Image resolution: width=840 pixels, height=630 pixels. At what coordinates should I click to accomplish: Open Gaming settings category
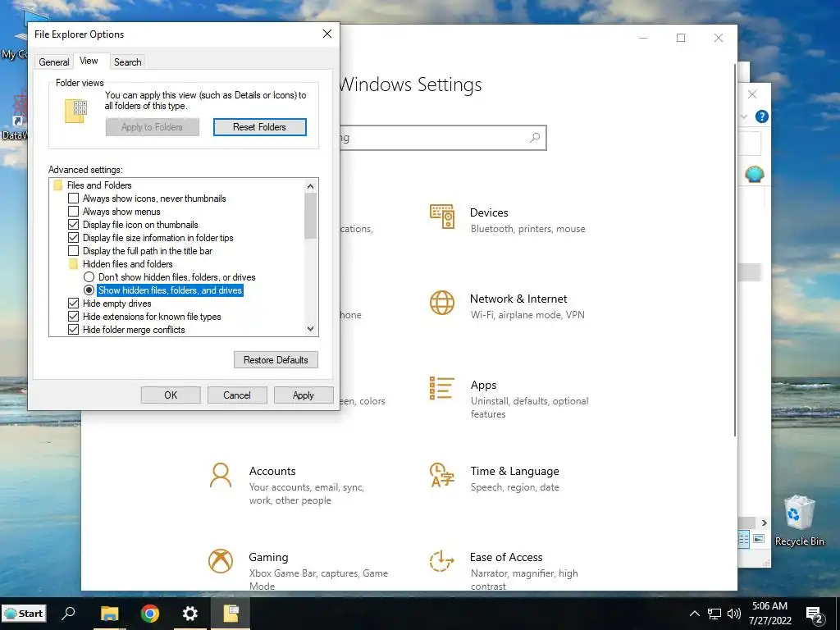(299, 571)
